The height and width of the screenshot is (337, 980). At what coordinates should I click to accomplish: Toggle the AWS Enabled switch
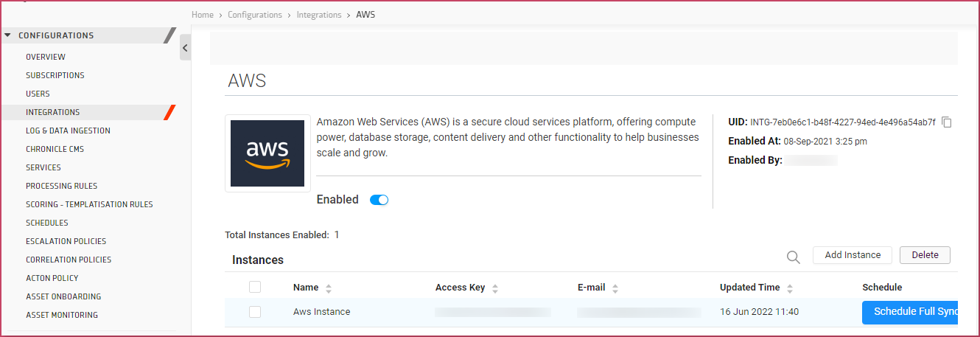click(x=379, y=200)
